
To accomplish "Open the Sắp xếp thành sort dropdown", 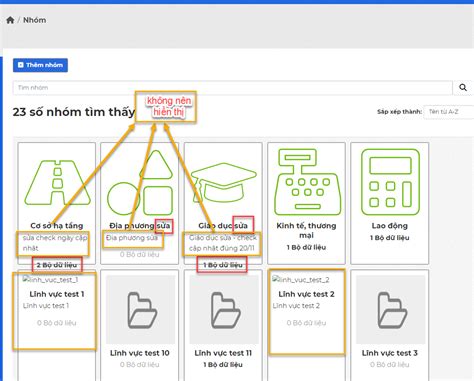I will pyautogui.click(x=449, y=112).
